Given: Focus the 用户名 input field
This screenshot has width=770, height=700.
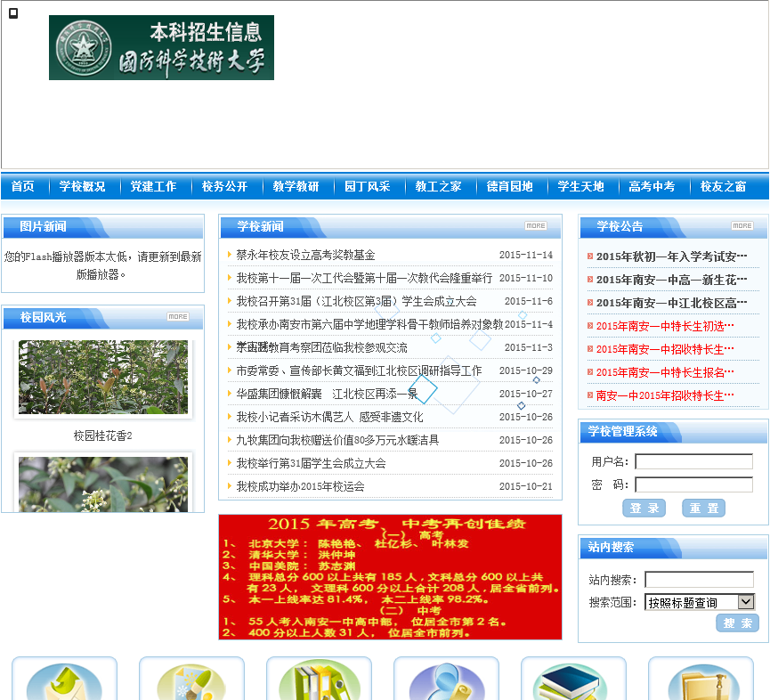Looking at the screenshot, I should [x=693, y=461].
